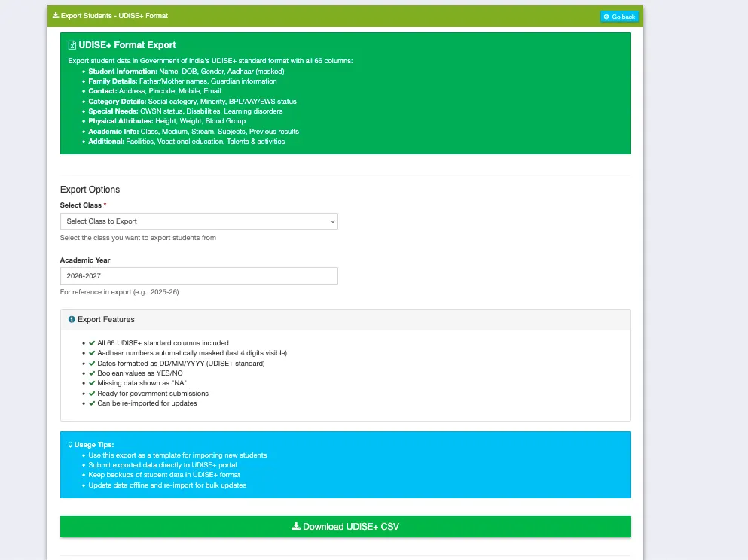Click checkmark beside 'All 66 UDISE+ standard columns included'
The height and width of the screenshot is (560, 748).
click(x=91, y=342)
